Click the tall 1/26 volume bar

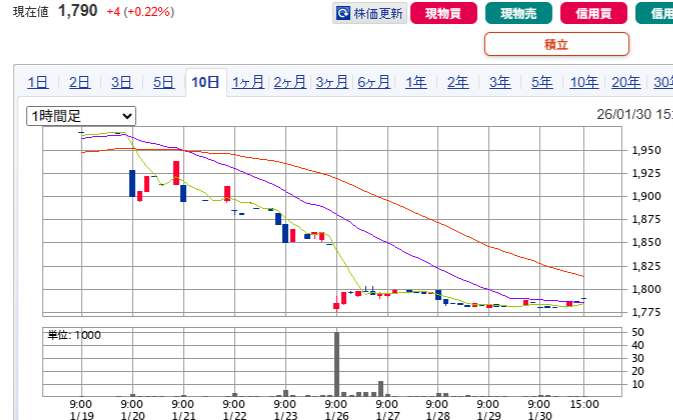pyautogui.click(x=337, y=364)
